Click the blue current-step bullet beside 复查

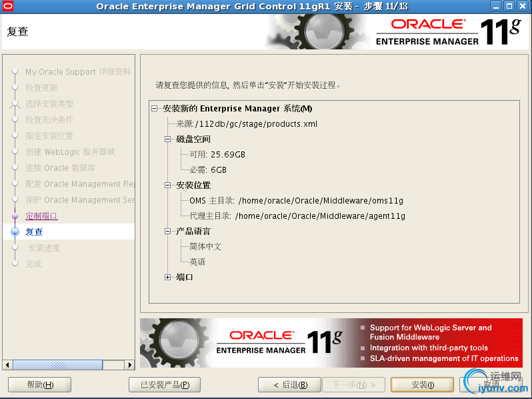coord(15,232)
